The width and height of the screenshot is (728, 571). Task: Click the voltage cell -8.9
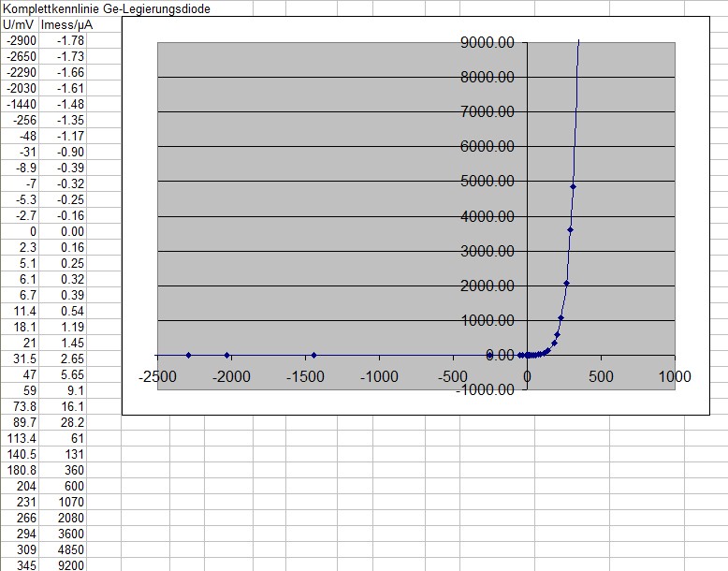point(20,168)
